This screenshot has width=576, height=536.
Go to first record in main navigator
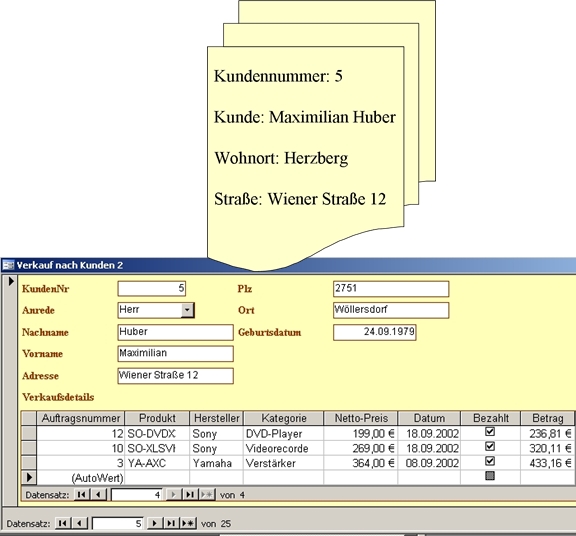click(63, 523)
